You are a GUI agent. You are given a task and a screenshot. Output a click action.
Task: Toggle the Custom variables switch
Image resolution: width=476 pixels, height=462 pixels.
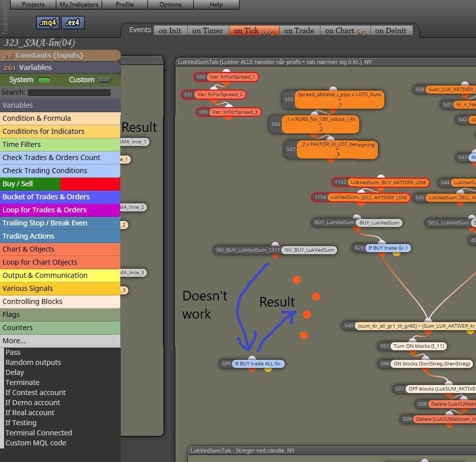click(105, 80)
